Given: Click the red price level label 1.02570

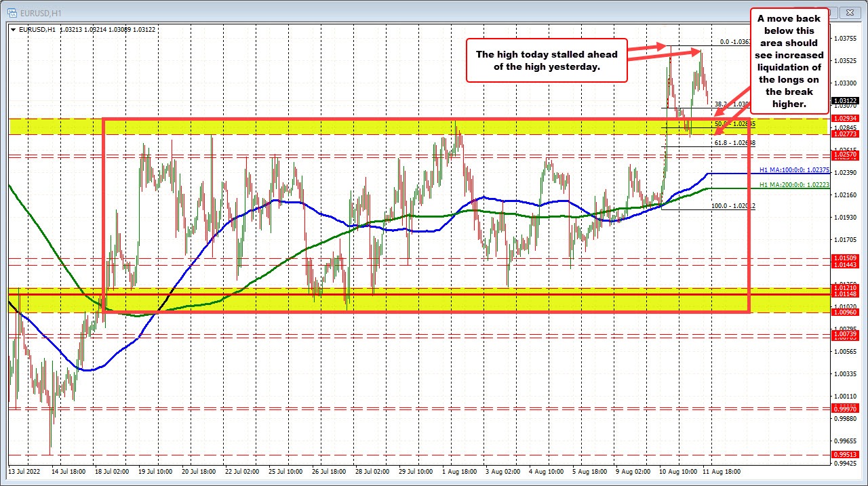Looking at the screenshot, I should [845, 155].
